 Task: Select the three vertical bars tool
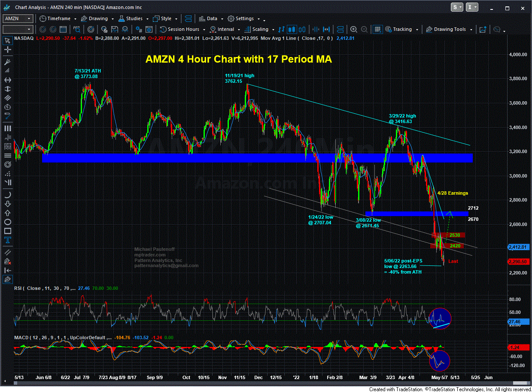[7, 128]
